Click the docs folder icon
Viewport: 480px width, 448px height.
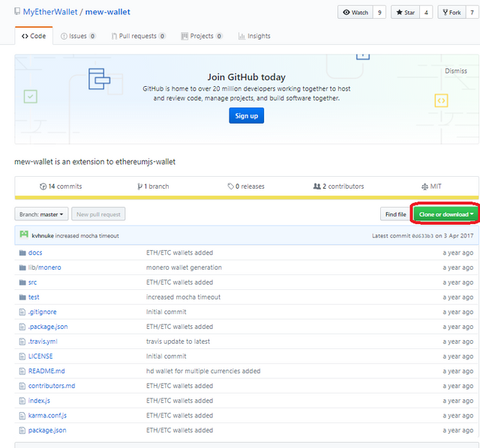coord(22,252)
